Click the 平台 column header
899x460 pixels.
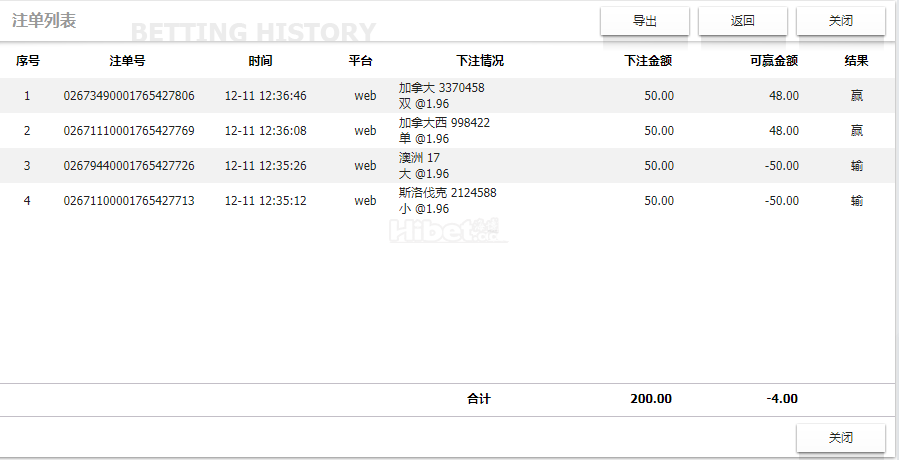coord(361,61)
